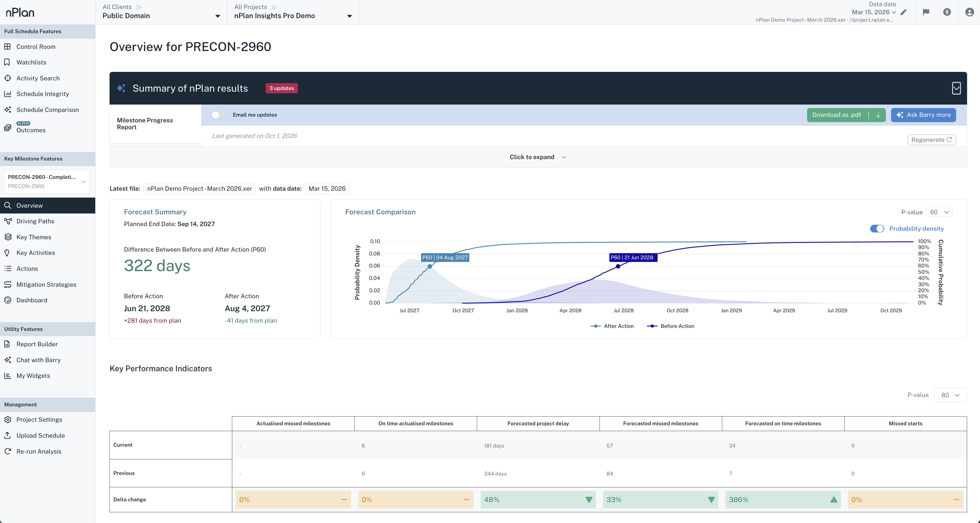The height and width of the screenshot is (523, 980).
Task: Open Upload Schedule icon
Action: pos(7,435)
